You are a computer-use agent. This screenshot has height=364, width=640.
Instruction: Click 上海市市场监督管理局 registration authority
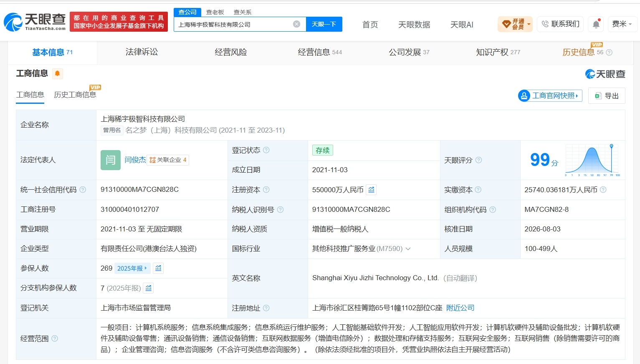click(x=136, y=308)
